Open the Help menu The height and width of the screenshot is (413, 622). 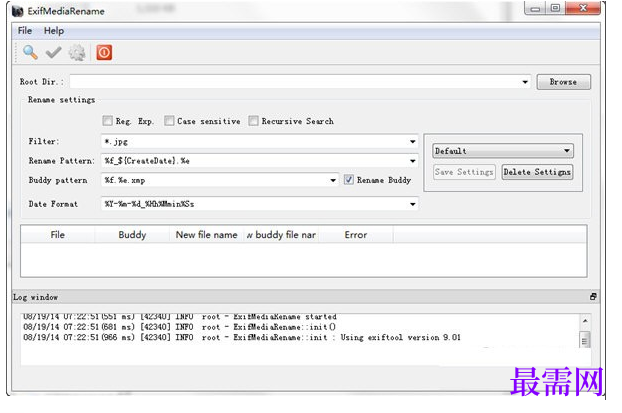tap(54, 31)
